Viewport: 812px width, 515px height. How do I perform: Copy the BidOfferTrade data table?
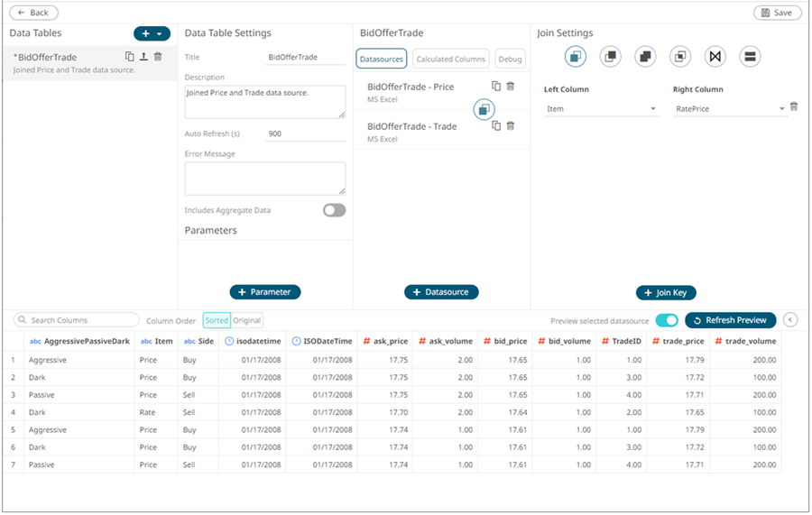tap(129, 57)
